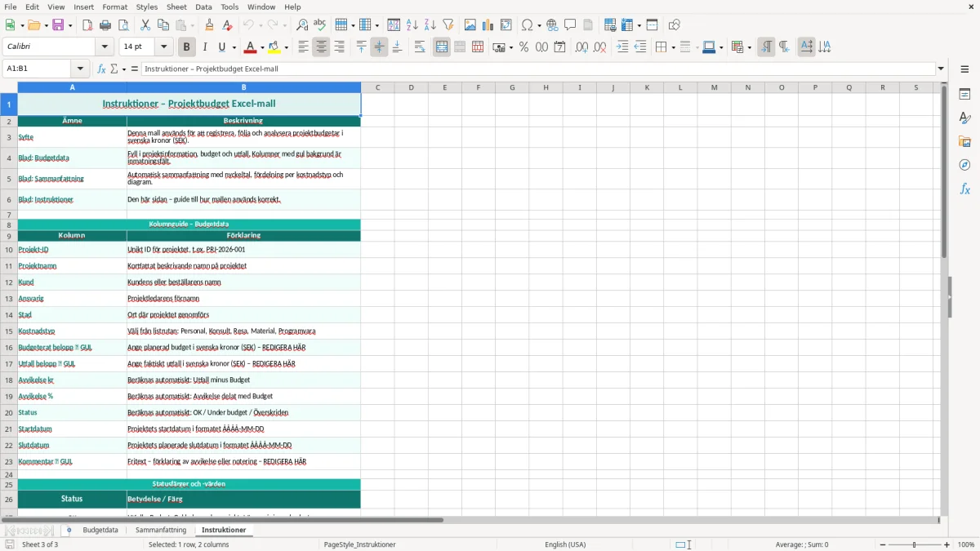Open the Sidebar Gallery panel icon
This screenshot has width=980, height=551.
[x=964, y=142]
